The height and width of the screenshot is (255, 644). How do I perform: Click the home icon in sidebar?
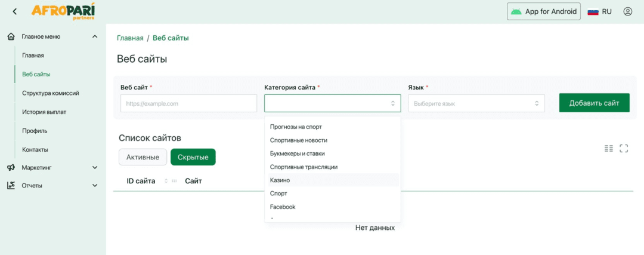coord(11,36)
